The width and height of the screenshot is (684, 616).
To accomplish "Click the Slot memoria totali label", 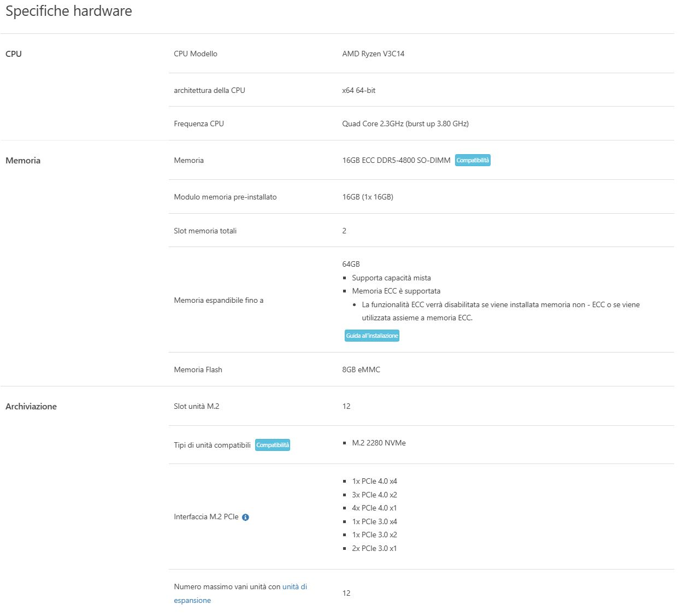I will pos(205,231).
